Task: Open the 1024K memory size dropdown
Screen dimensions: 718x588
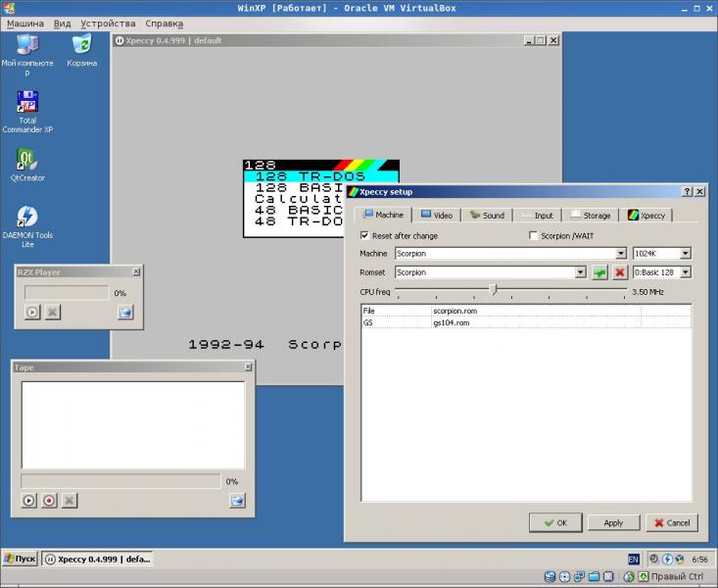Action: tap(685, 253)
